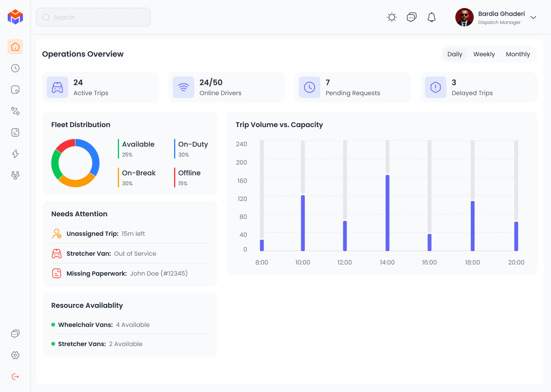Screen dimensions: 551x392
Task: Click the red logout icon
Action: [15, 377]
